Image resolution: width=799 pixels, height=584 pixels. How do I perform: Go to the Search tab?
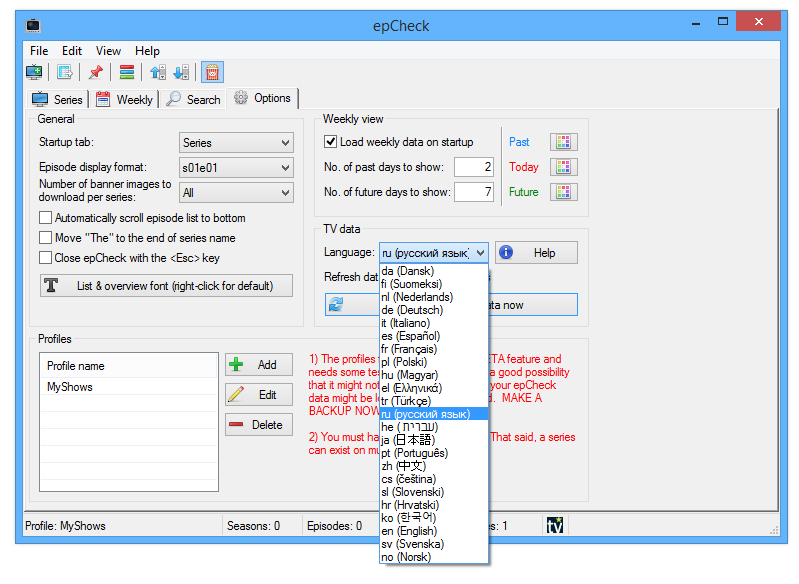click(194, 99)
